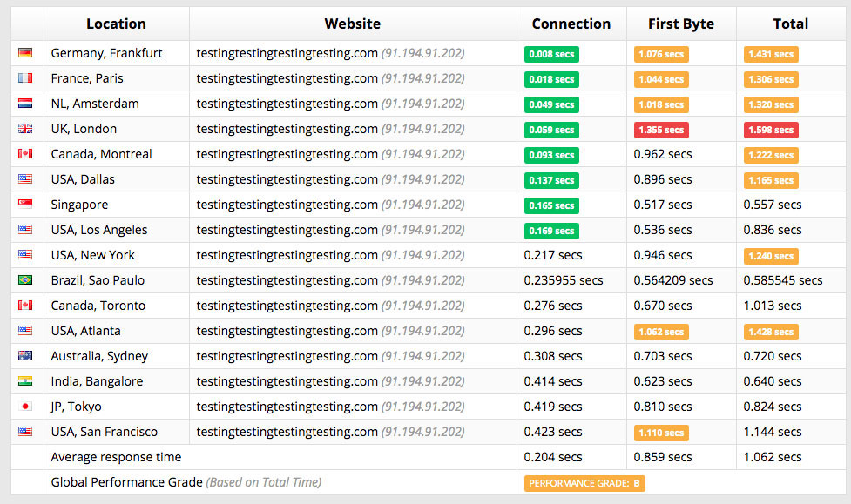This screenshot has height=504, width=851.
Task: Click the USA flag in Dallas row
Action: 25,179
